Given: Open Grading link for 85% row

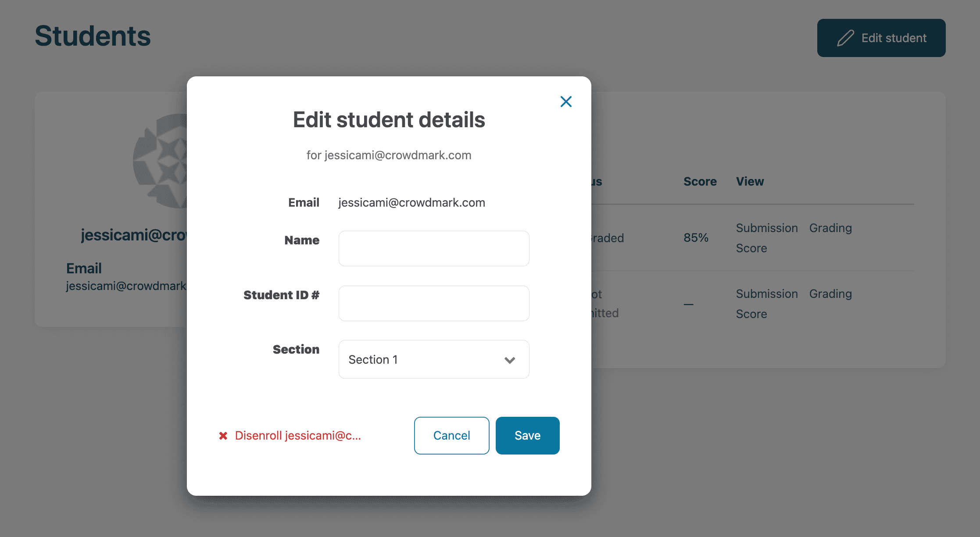Looking at the screenshot, I should click(x=830, y=228).
